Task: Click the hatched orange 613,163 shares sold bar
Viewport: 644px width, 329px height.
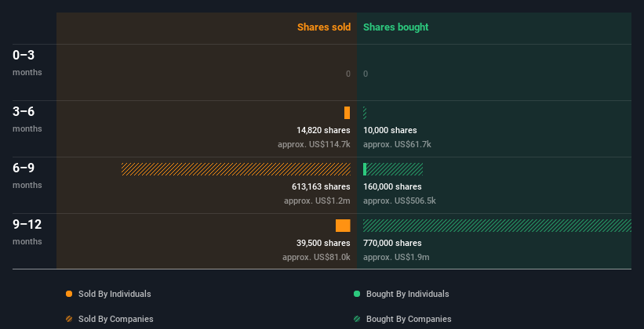Action: tap(236, 169)
